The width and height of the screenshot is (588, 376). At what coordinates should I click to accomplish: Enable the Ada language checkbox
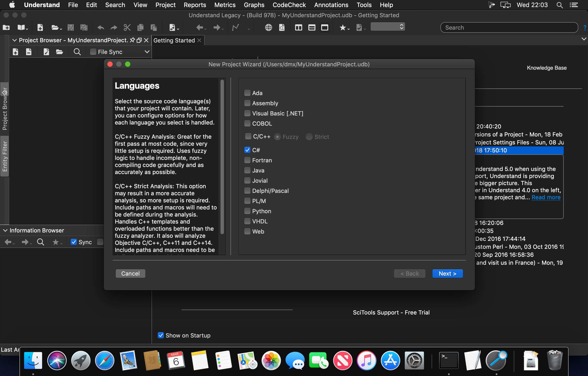[x=247, y=93]
